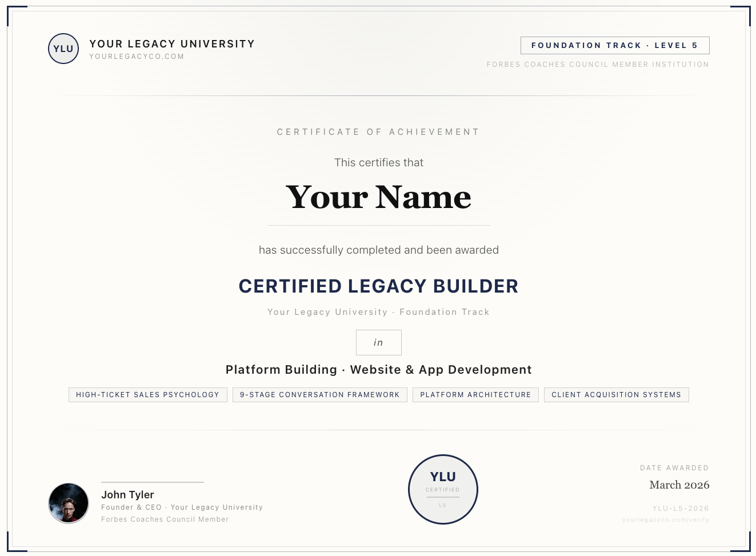Click the "Date Awarded" label
The height and width of the screenshot is (556, 756).
point(674,468)
